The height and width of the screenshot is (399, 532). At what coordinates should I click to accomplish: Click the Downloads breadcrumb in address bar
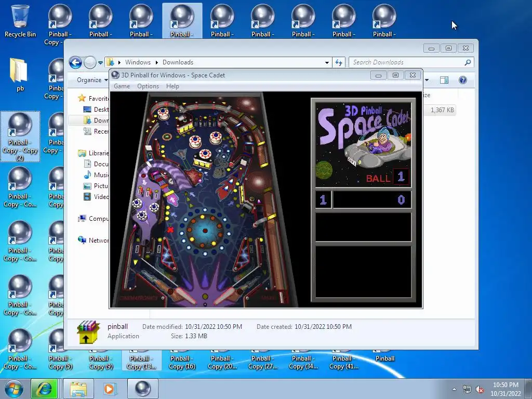pos(178,62)
